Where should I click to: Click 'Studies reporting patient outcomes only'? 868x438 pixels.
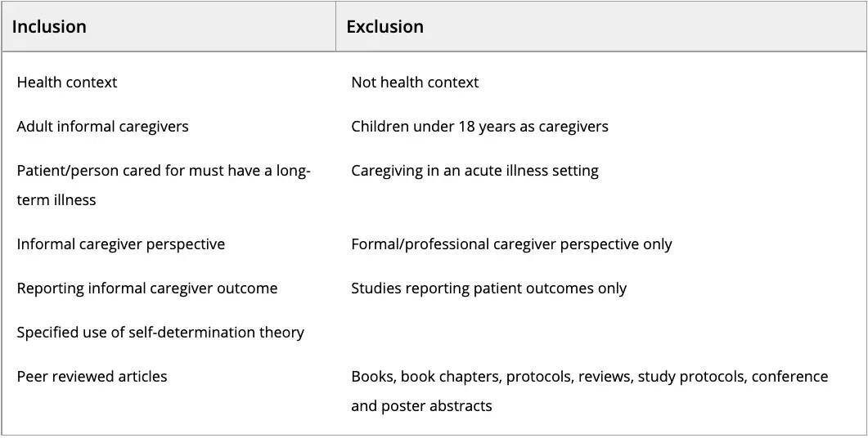coord(488,288)
